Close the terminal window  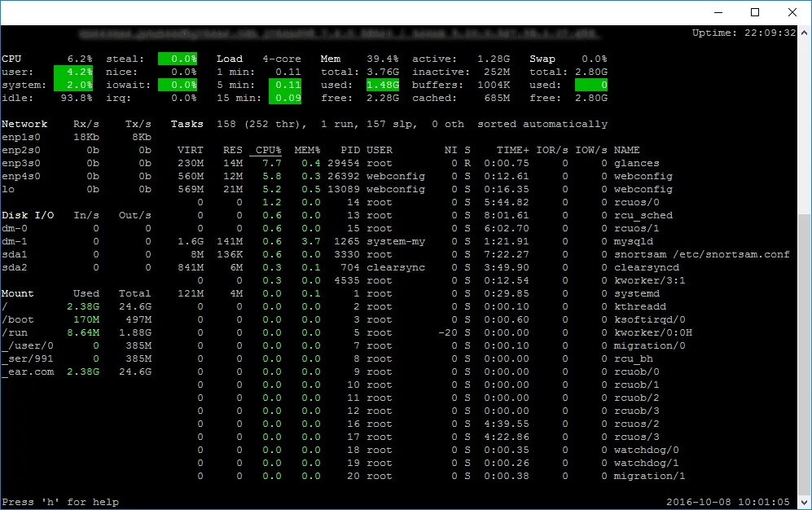coord(792,12)
